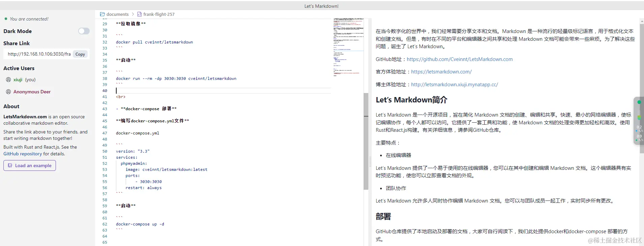Click the "Let's Markdown简介" heading in preview
Screen dimensions: 644x246
coord(411,100)
